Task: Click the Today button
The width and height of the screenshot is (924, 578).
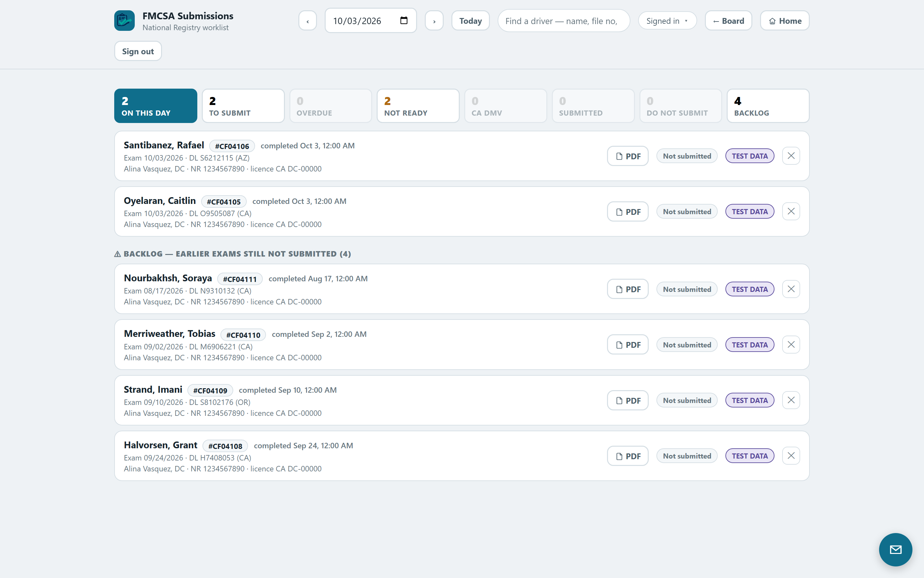Action: pyautogui.click(x=470, y=21)
